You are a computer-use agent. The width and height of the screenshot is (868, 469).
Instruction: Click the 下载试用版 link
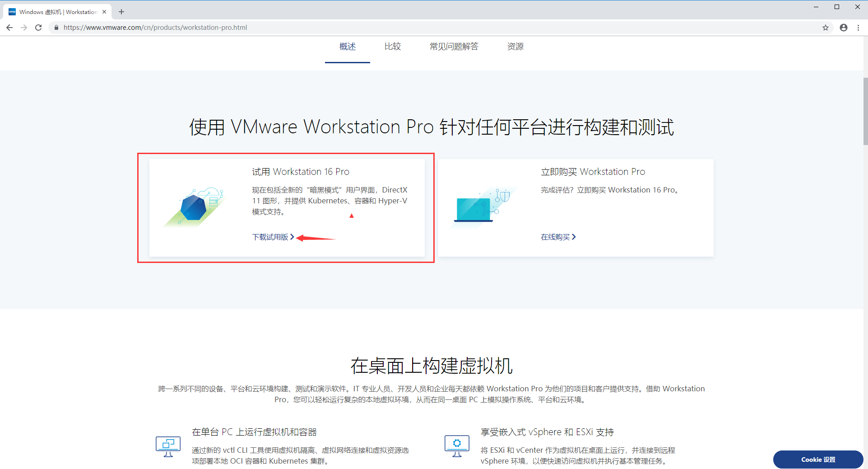click(x=273, y=237)
